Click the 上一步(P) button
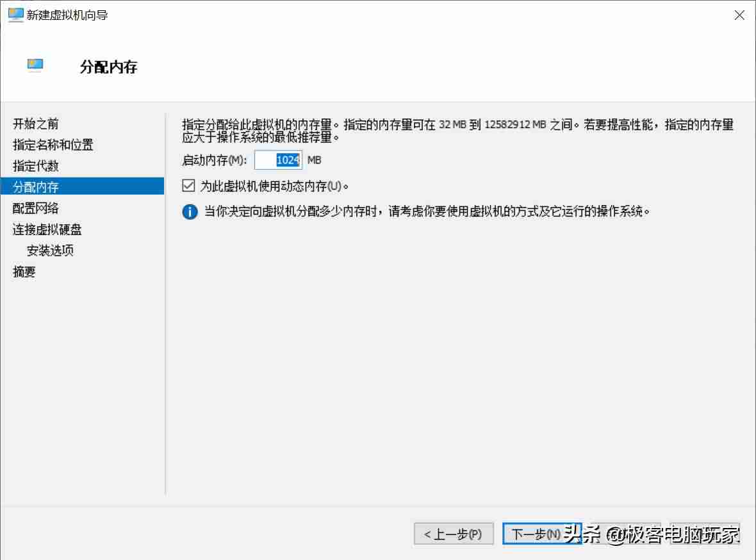Screen dimensions: 756x560 coord(454,534)
